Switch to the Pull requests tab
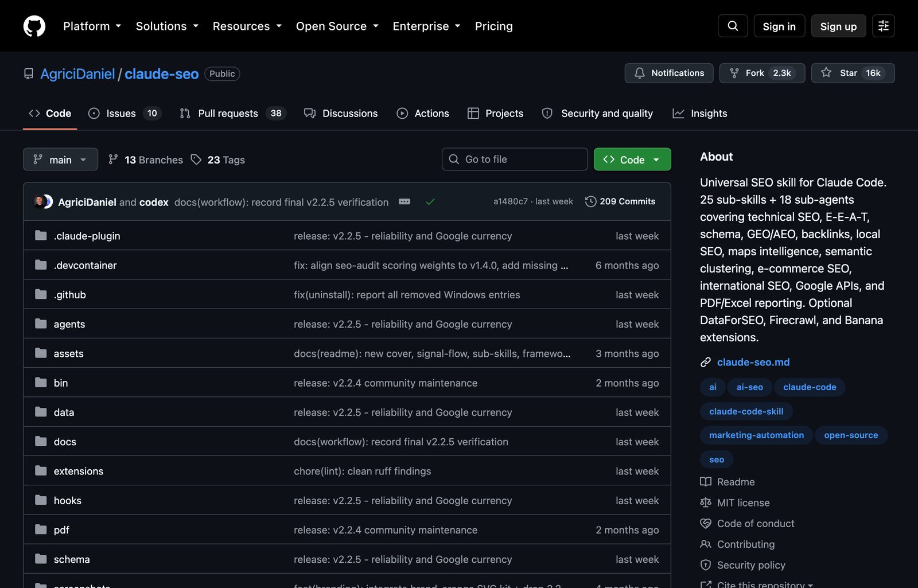The image size is (918, 588). click(232, 113)
